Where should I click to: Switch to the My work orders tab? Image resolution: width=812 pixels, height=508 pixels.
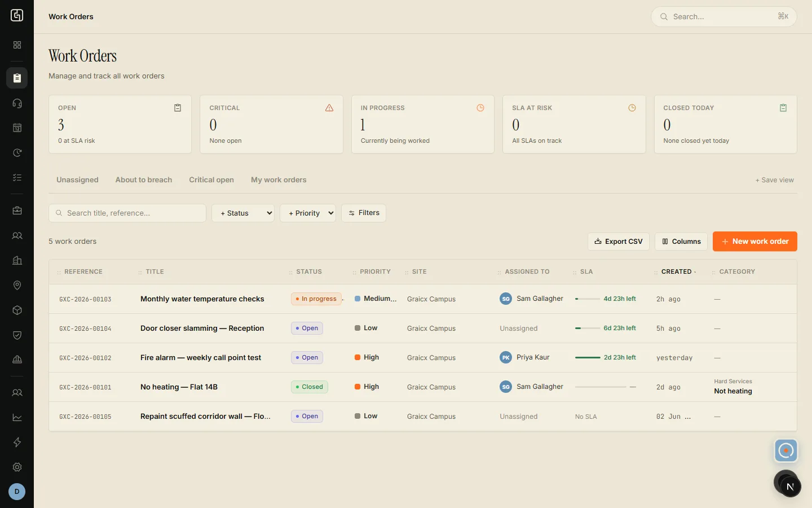click(279, 180)
